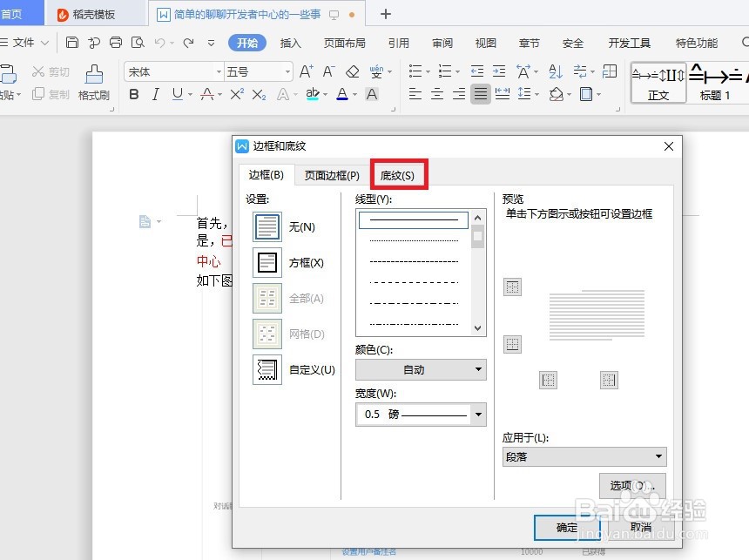Apply italic formatting
749x560 pixels.
[155, 94]
